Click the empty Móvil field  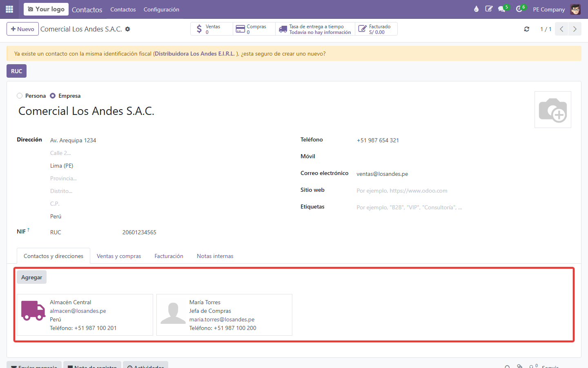click(463, 157)
